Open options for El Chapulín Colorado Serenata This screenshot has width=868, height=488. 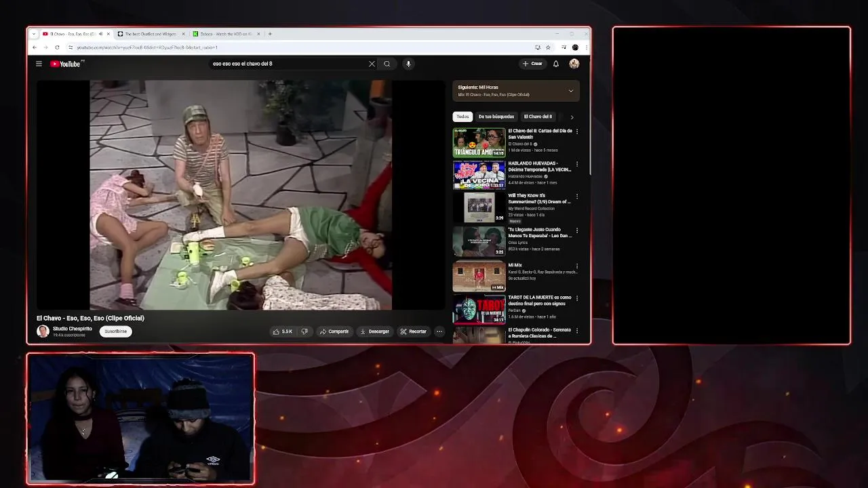pos(577,331)
